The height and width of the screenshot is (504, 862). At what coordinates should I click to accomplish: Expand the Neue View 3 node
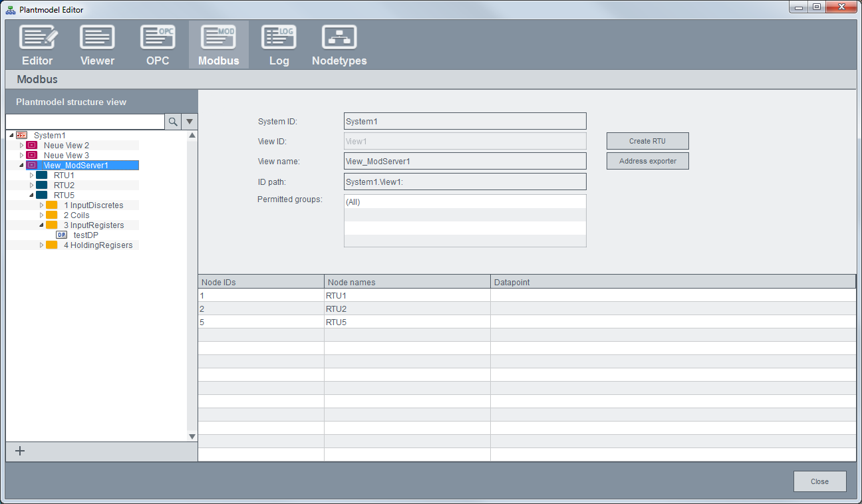point(21,155)
